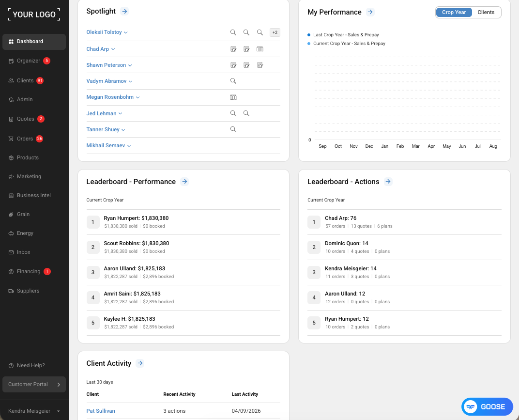Image resolution: width=519 pixels, height=420 pixels.
Task: Select the Crop Year toggle option
Action: (454, 12)
